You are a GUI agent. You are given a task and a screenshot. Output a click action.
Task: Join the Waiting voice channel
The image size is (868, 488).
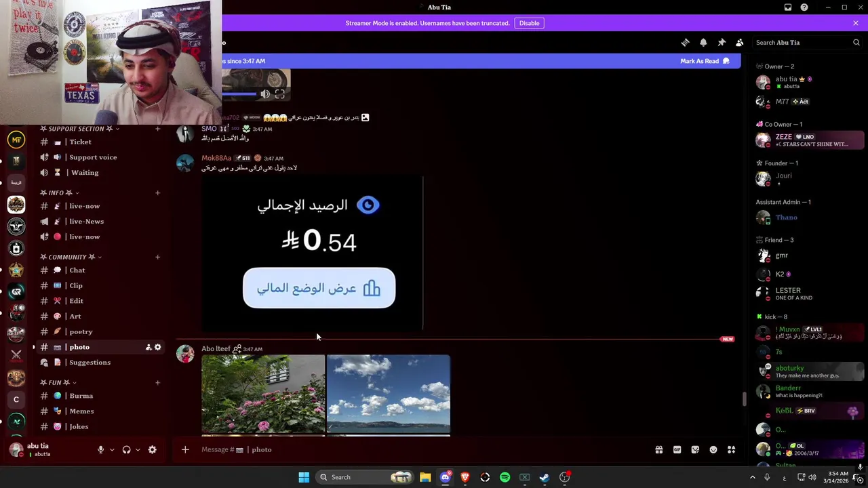100,172
